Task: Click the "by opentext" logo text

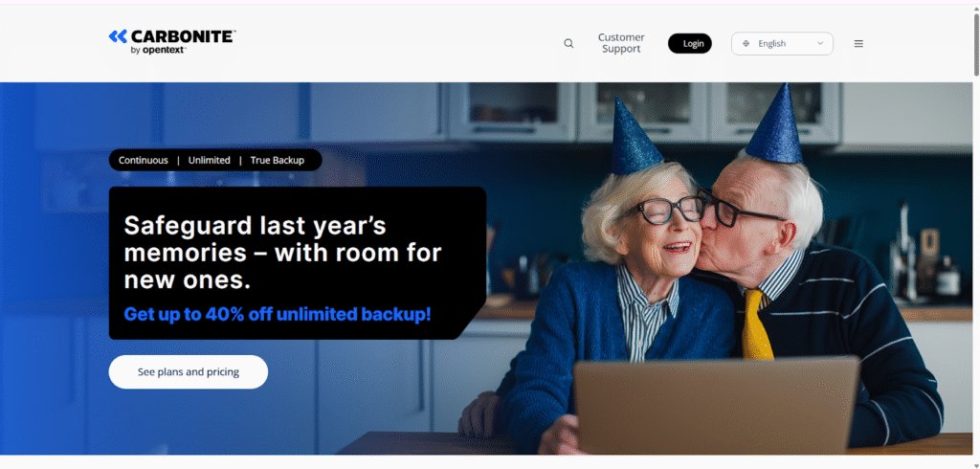Action: (x=158, y=51)
